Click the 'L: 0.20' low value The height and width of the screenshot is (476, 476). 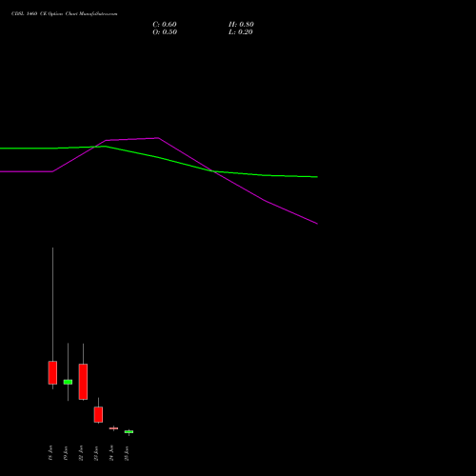coord(241,32)
